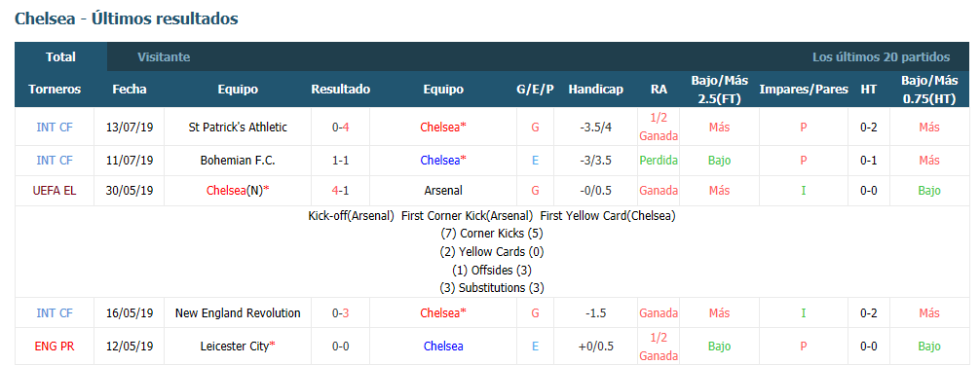Open the 1-1 Bohemian match result
Screen dimensions: 980x365
pos(341,160)
